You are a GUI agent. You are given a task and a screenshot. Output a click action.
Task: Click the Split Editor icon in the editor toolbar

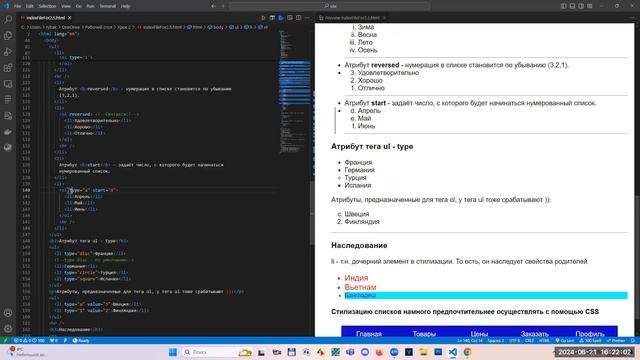tap(298, 18)
